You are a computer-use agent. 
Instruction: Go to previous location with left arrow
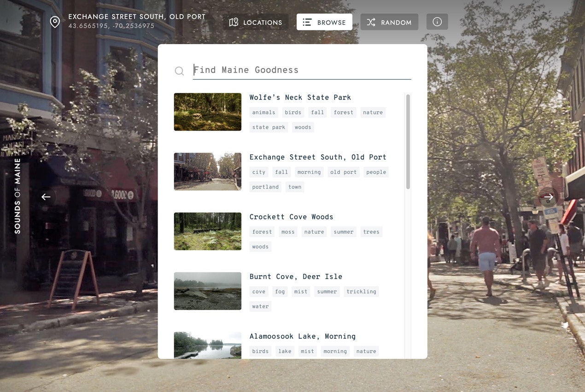click(x=46, y=197)
